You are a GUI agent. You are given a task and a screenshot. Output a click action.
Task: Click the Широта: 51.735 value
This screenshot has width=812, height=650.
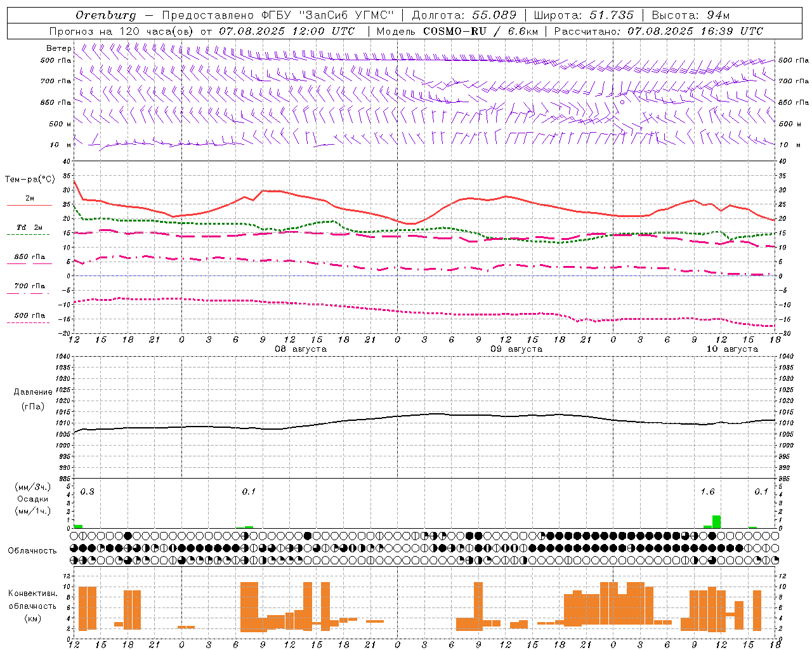click(584, 15)
